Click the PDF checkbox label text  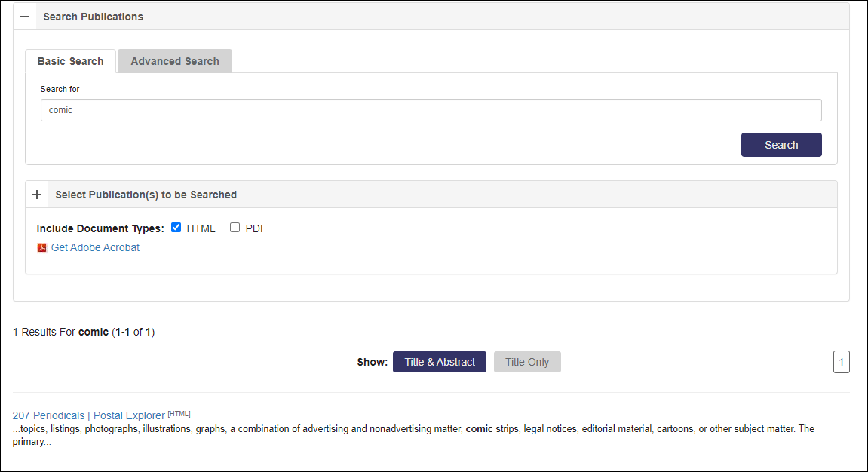pos(256,228)
